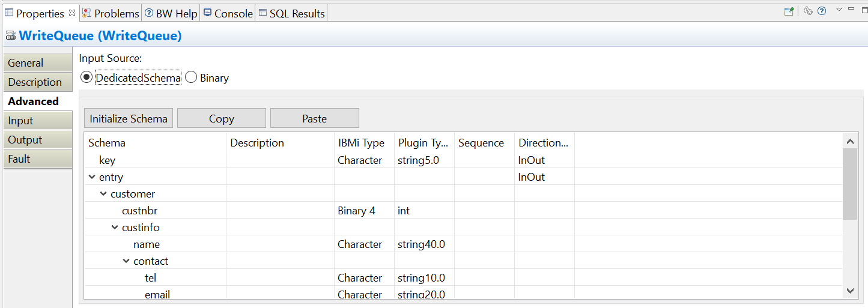
Task: Click the pin-to-selection icon in the view toolbar
Action: pos(789,11)
